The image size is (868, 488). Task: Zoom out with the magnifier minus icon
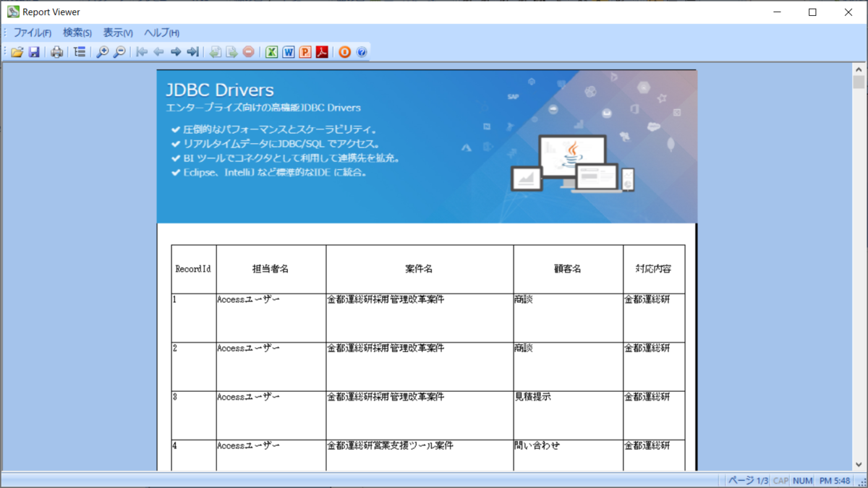(119, 52)
